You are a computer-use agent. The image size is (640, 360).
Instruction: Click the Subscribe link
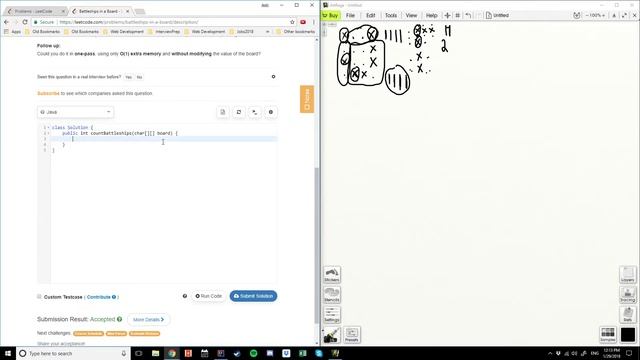coord(48,93)
